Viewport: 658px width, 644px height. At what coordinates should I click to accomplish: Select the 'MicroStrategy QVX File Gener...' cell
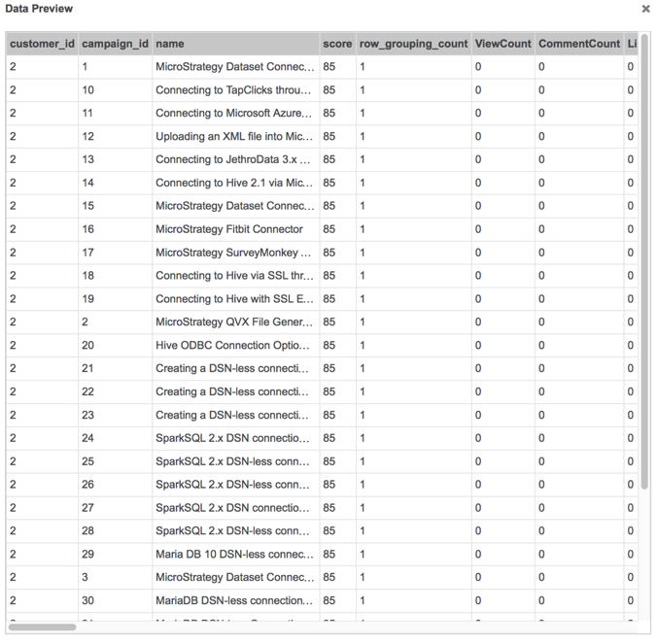[236, 322]
